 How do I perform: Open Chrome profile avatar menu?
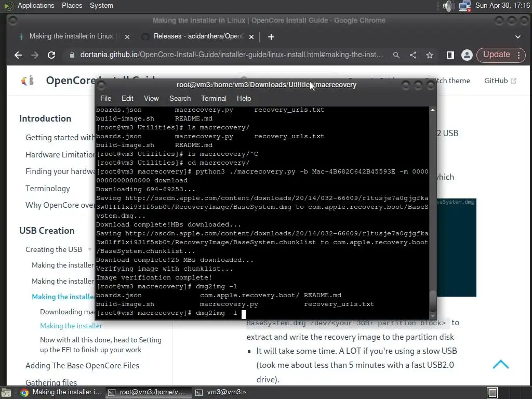point(467,55)
